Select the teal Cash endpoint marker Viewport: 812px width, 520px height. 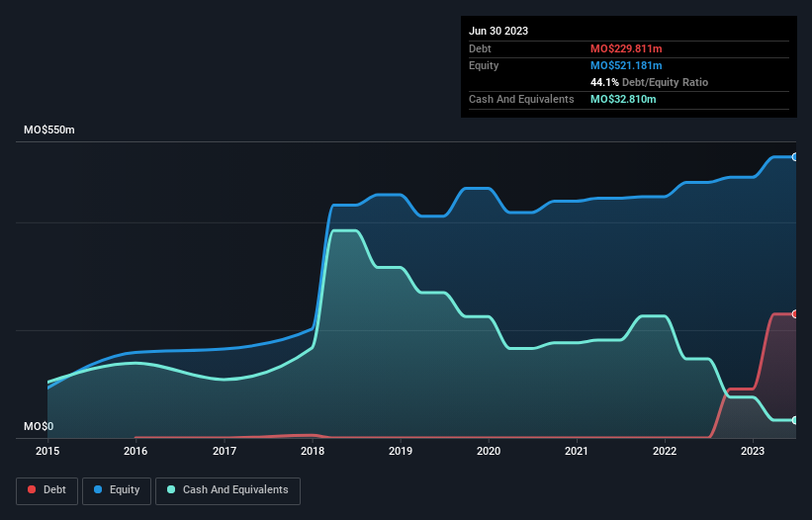click(795, 420)
